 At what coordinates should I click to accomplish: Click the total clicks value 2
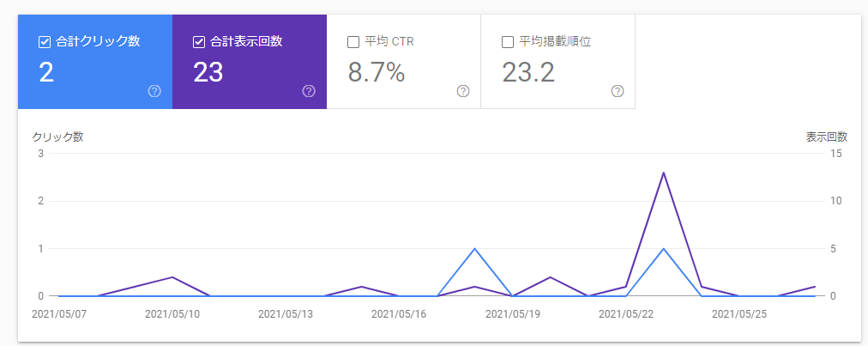click(x=46, y=72)
